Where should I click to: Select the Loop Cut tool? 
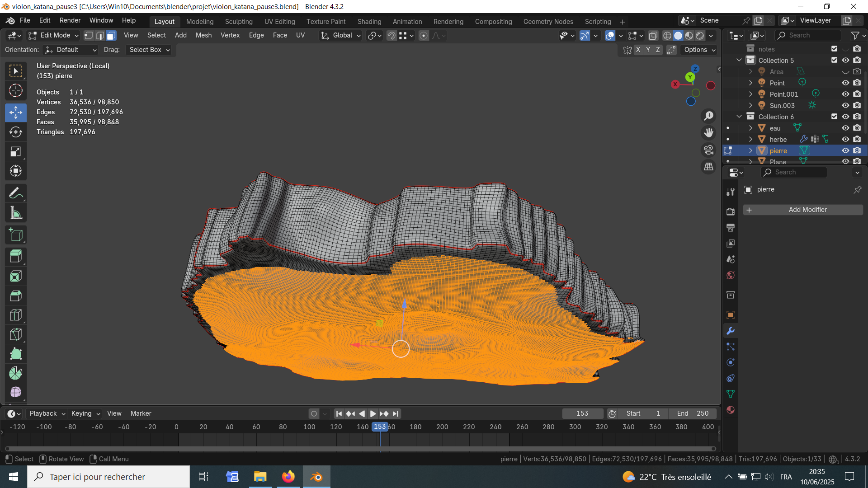pos(15,315)
